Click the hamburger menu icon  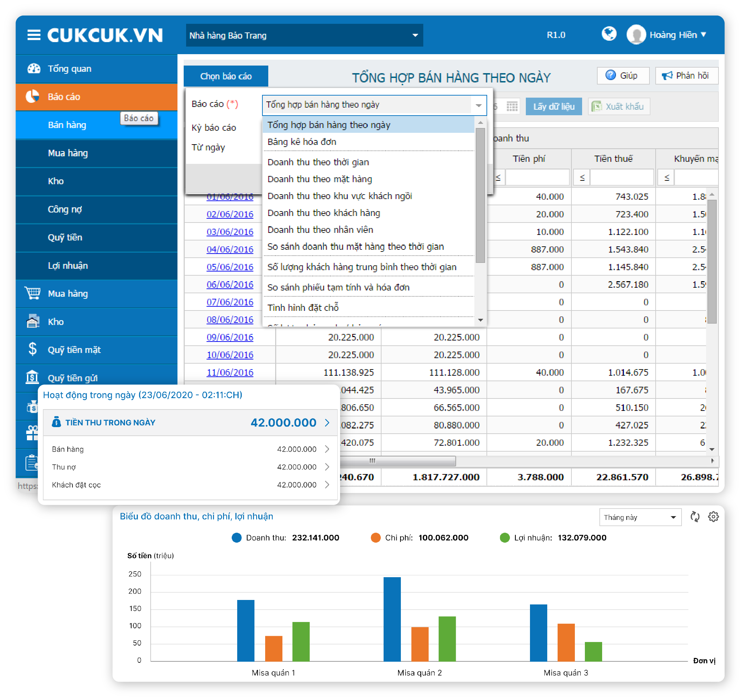(x=34, y=35)
